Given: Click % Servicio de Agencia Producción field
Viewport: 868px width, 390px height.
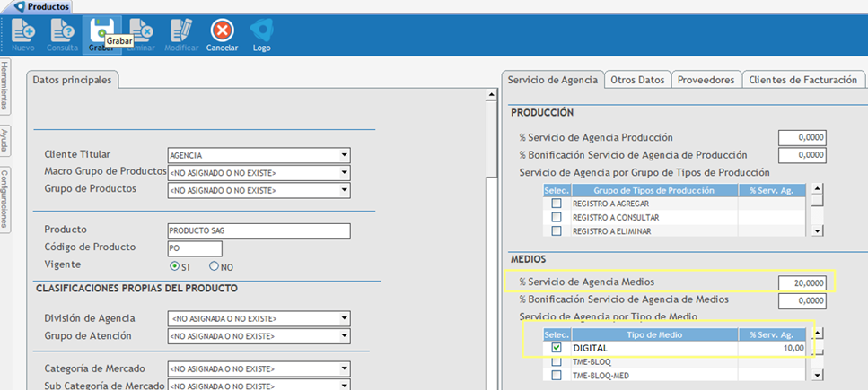Looking at the screenshot, I should coord(802,138).
